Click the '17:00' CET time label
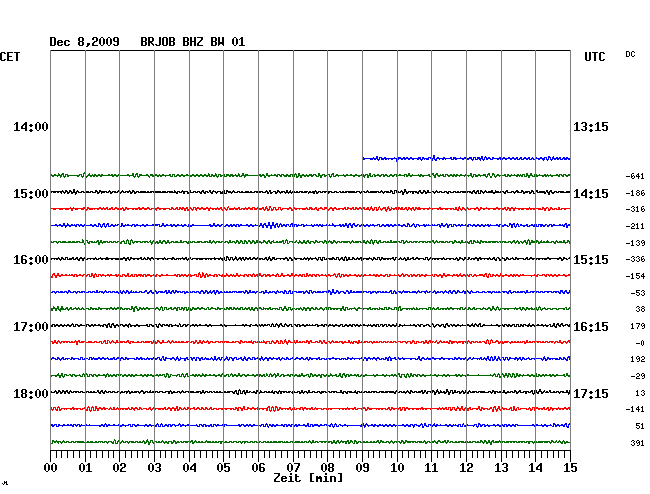Screen dimensions: 650x494 [x=31, y=327]
